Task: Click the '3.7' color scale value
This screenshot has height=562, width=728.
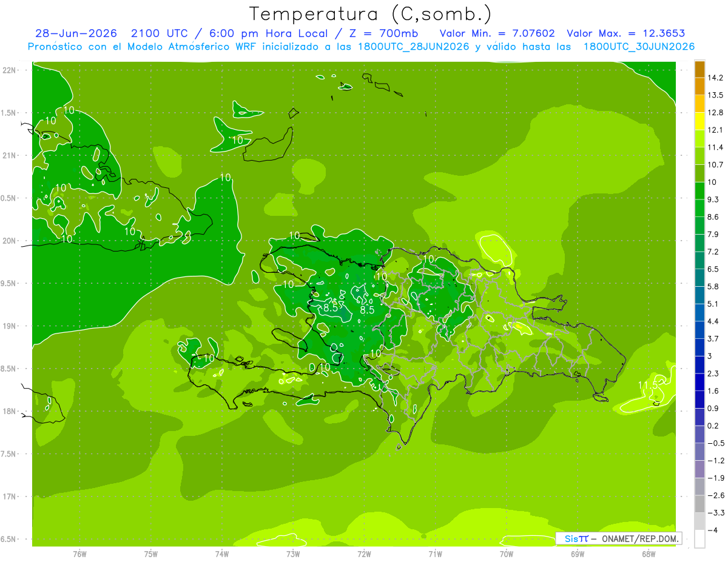Action: tap(713, 338)
